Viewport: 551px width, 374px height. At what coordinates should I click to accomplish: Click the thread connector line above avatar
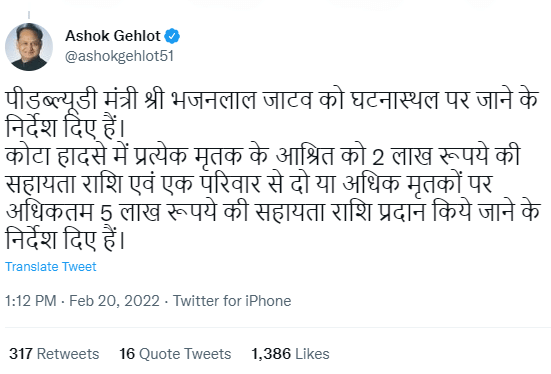pos(29,15)
